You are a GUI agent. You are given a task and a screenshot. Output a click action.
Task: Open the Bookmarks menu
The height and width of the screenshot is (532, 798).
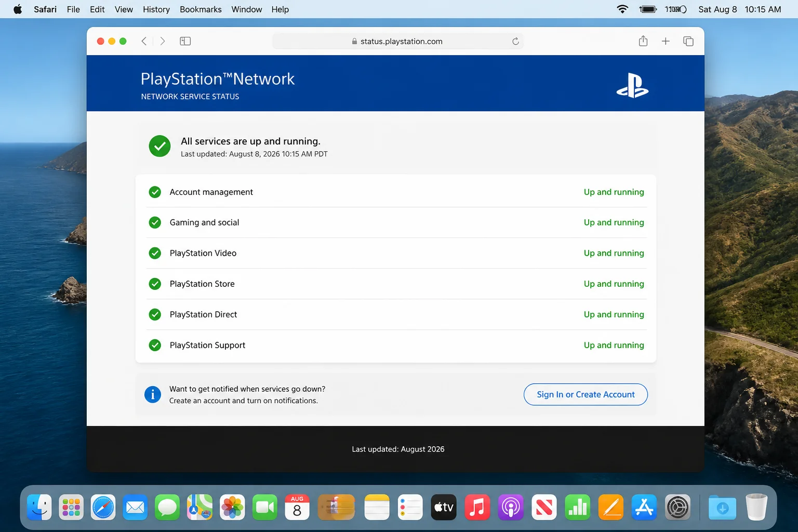201,9
